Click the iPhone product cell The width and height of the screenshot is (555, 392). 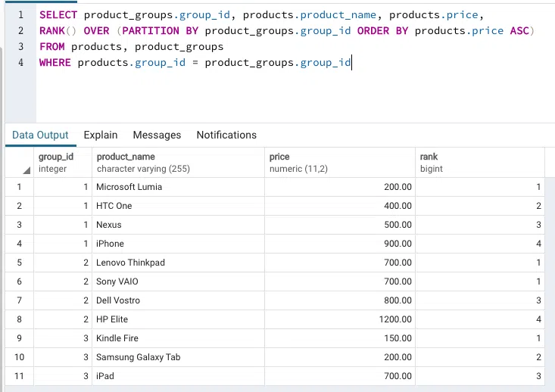pyautogui.click(x=178, y=244)
